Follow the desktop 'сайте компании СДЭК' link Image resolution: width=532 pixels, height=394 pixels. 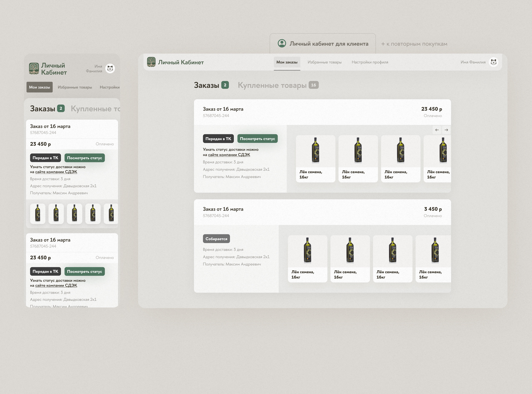(x=229, y=155)
